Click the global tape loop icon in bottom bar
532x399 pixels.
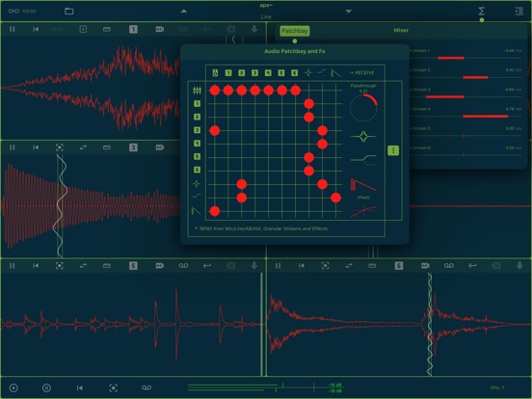[x=146, y=387]
